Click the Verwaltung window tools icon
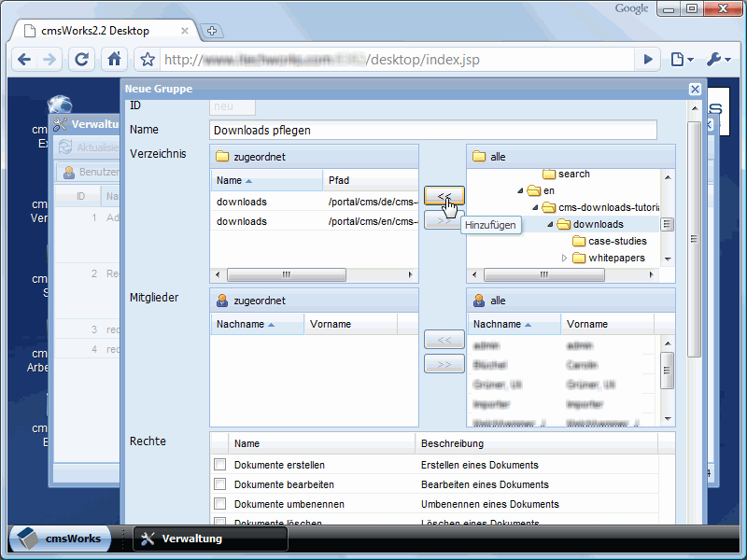Screen dimensions: 747x560 point(60,124)
